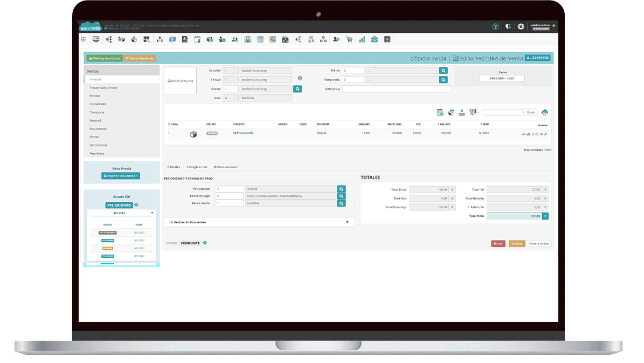Click the cloud sync icon beside Buscar

tap(545, 112)
